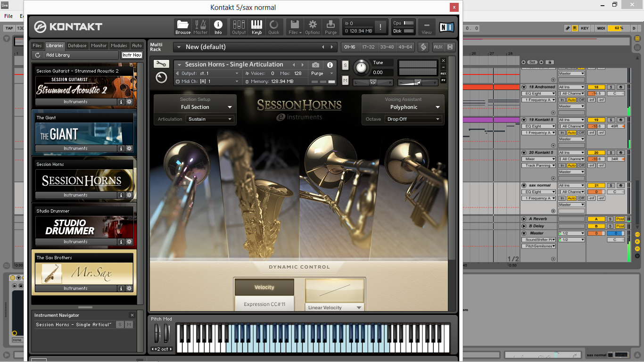Switch to the Monitor tab
The image size is (644, 362).
(x=99, y=46)
